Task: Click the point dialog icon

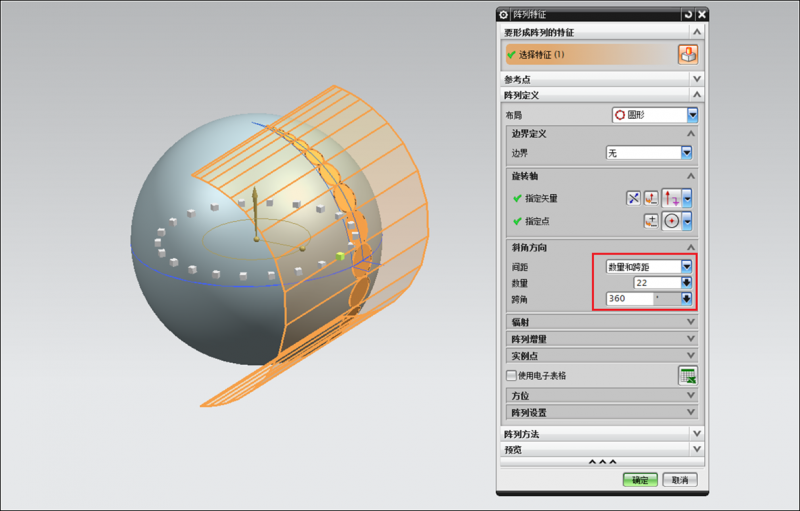Action: 651,221
